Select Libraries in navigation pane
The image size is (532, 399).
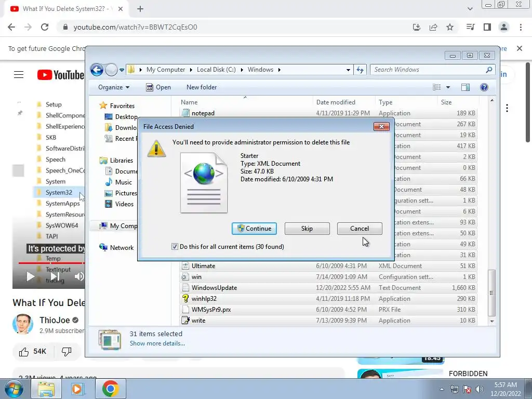[116, 161]
